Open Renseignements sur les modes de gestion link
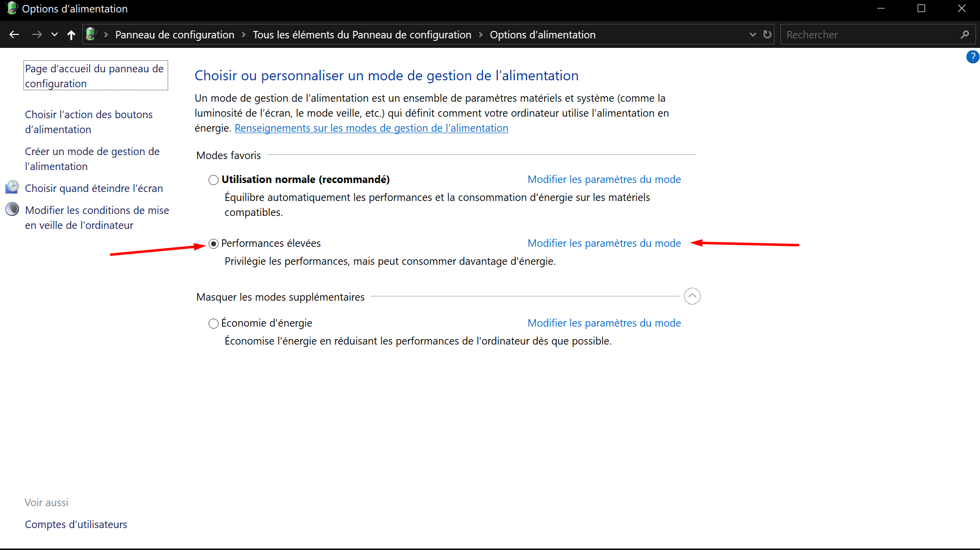Viewport: 980px width, 550px height. click(x=371, y=128)
